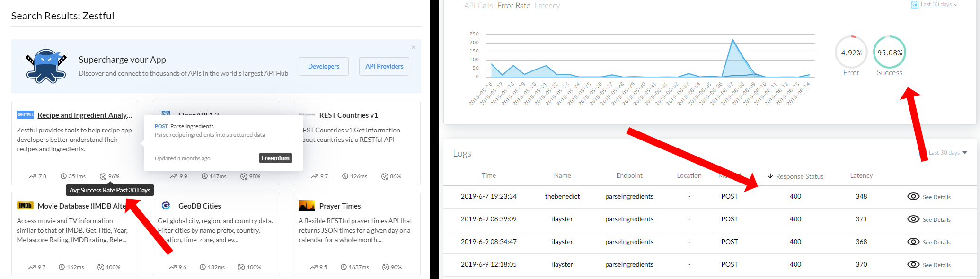980x279 pixels.
Task: Open the Prayer Times card title
Action: pyautogui.click(x=340, y=206)
